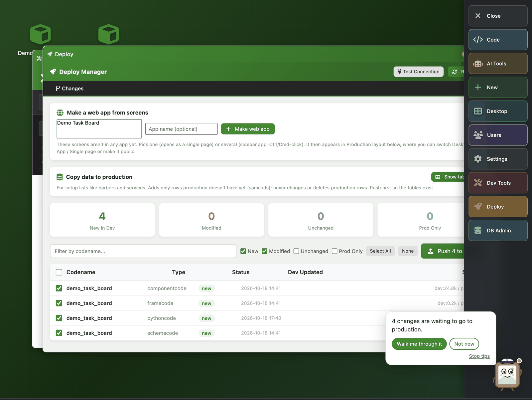Click the mascot helper character
This screenshot has height=400, width=532.
pyautogui.click(x=507, y=375)
